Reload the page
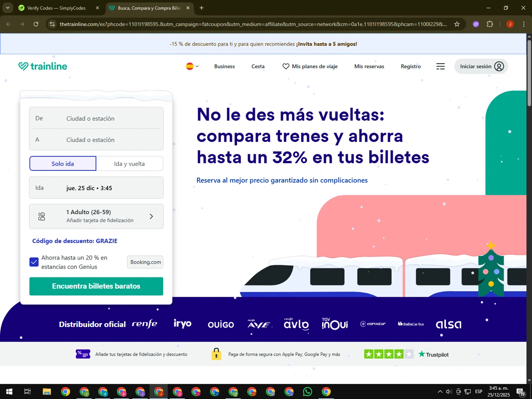The image size is (532, 399). [x=36, y=24]
